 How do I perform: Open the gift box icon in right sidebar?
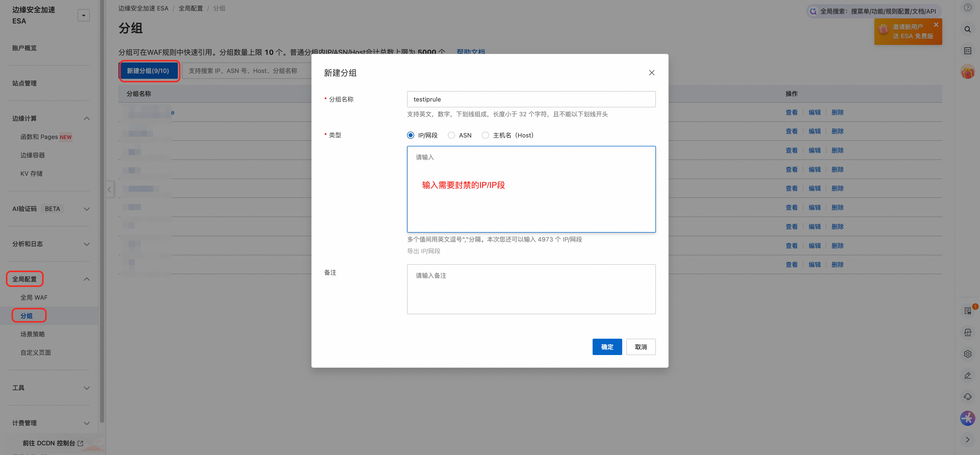coord(967,72)
